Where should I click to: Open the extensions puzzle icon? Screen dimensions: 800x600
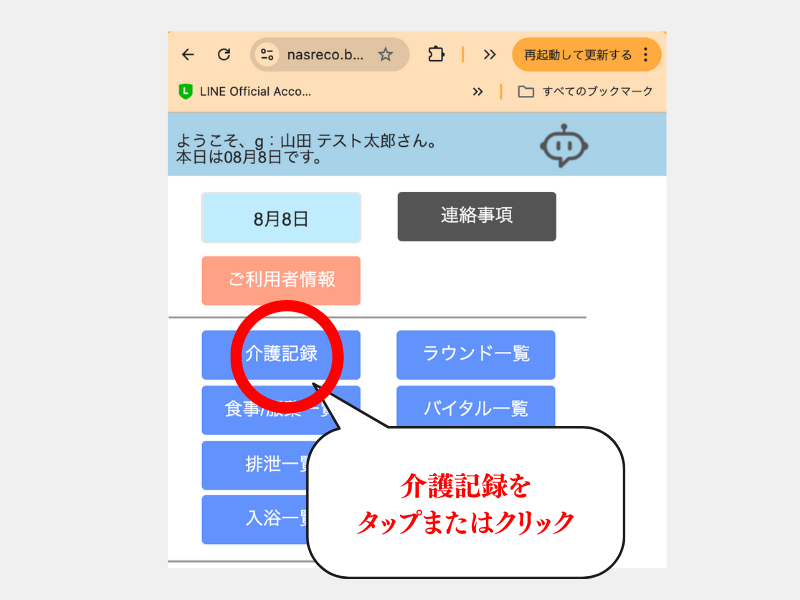click(435, 55)
